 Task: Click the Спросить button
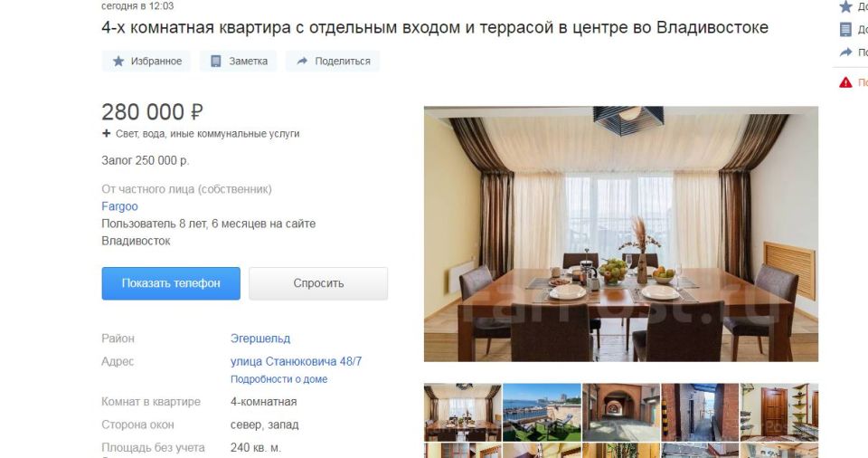pos(318,283)
